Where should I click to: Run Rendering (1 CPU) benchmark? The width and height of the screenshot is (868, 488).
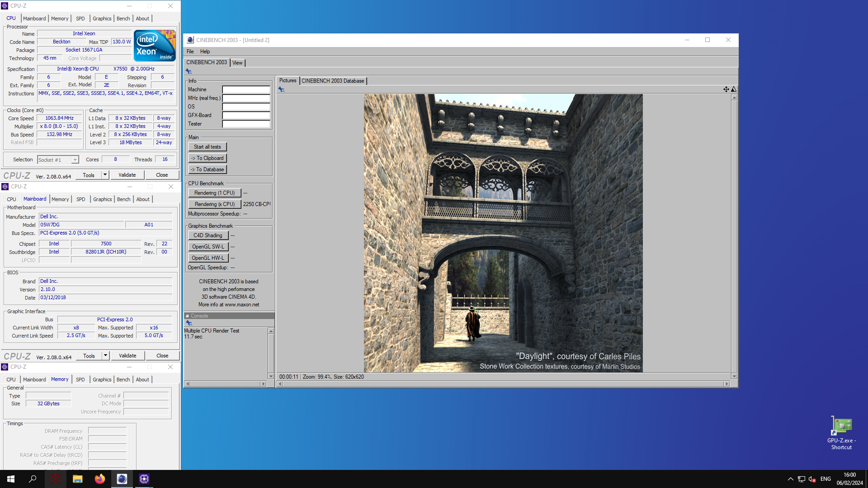click(214, 193)
